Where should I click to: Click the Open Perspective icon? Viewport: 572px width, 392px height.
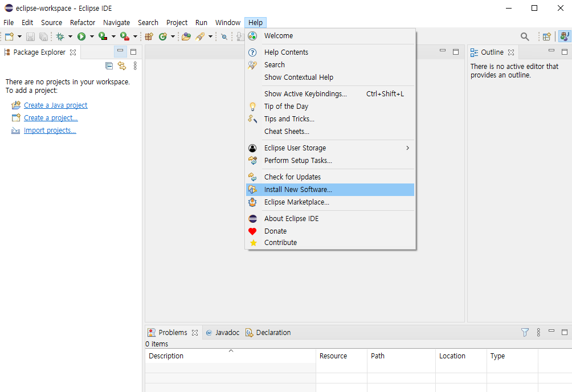546,36
